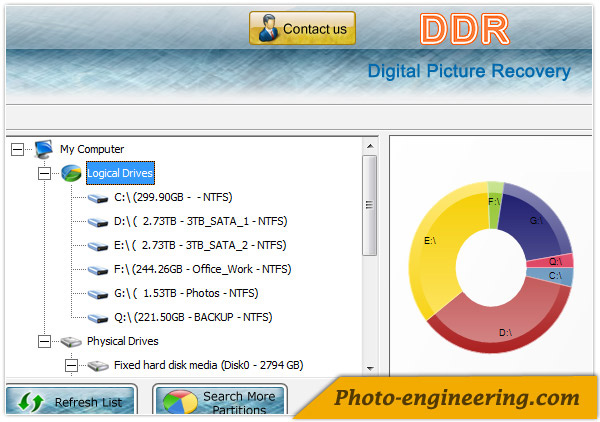Viewport: 600px width, 422px height.
Task: Click the DDR logo text
Action: click(465, 29)
